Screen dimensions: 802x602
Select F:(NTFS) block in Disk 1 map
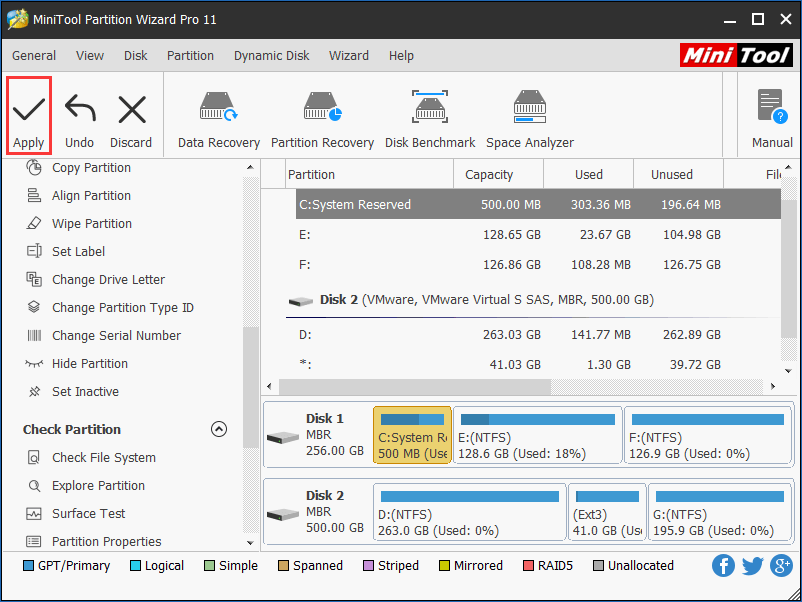(707, 435)
